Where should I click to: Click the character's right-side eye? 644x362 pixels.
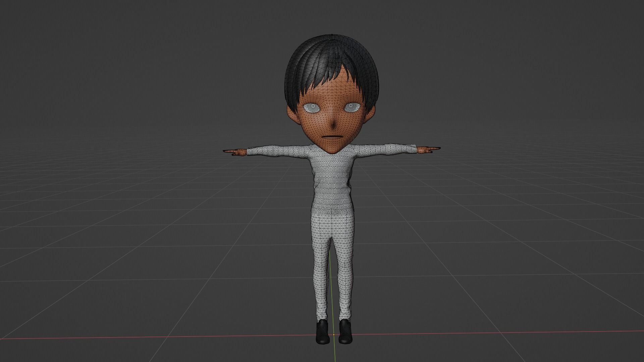tap(353, 107)
